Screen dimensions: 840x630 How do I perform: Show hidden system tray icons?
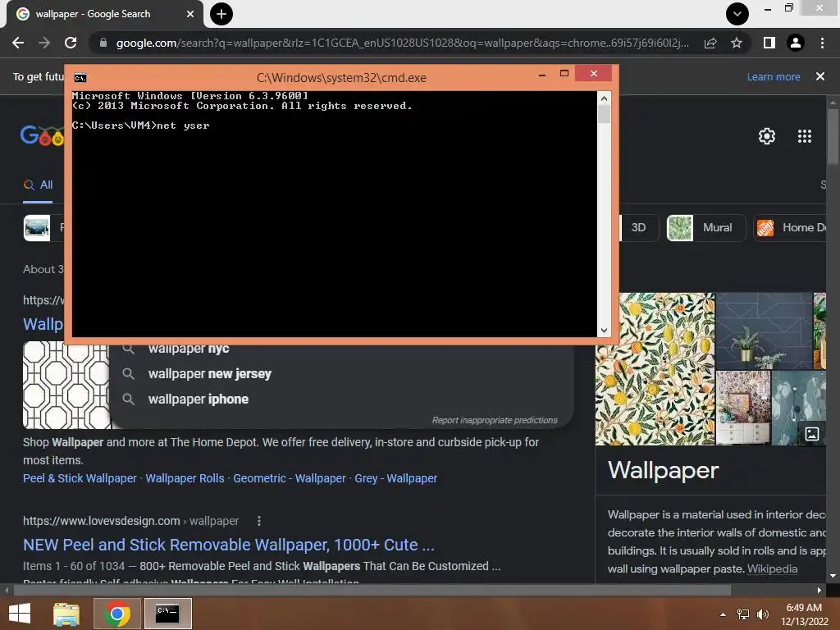[723, 614]
